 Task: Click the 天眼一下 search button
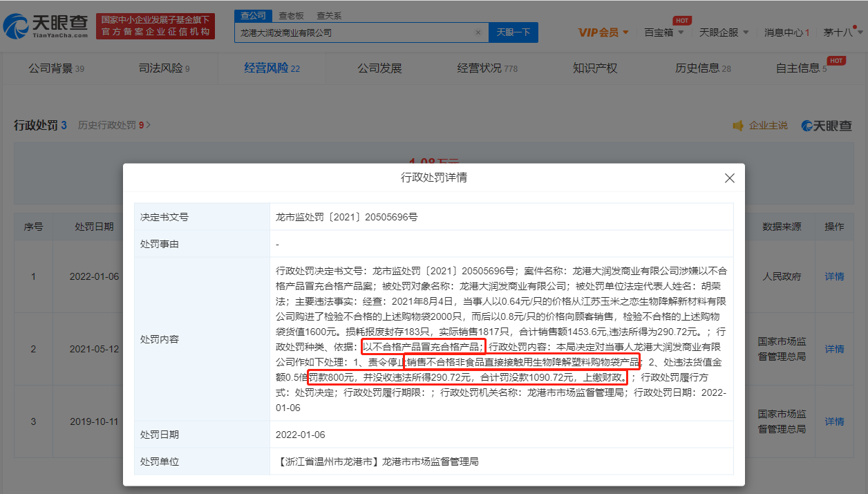pos(513,32)
